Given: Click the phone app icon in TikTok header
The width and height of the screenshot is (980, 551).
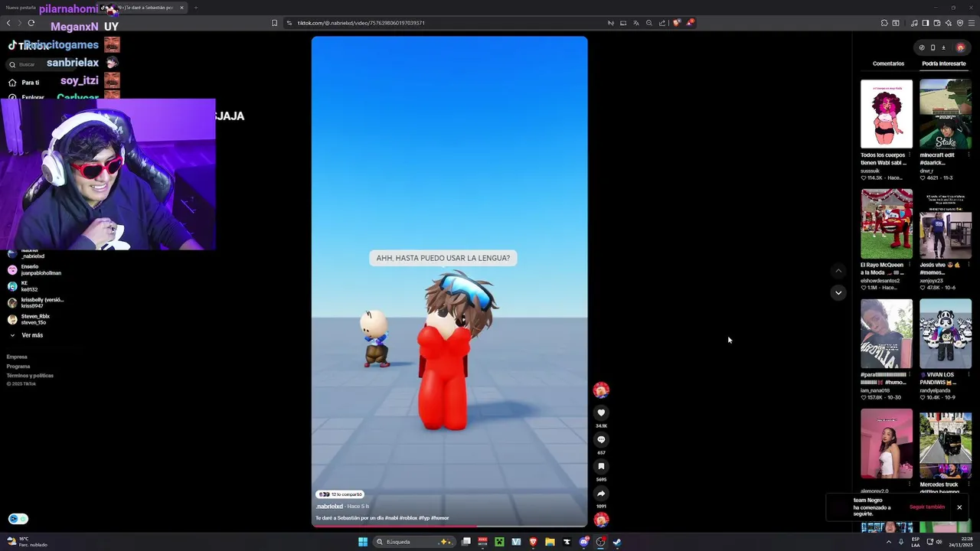Looking at the screenshot, I should (x=933, y=47).
